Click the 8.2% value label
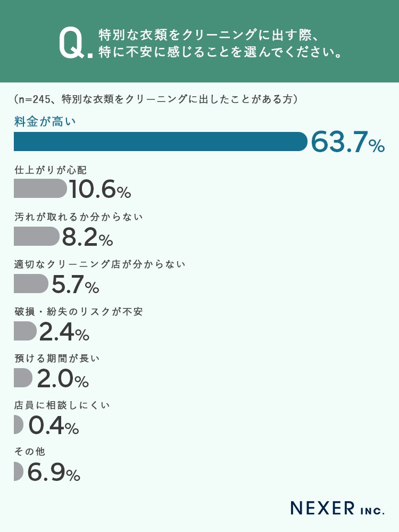Viewport: 399px width, 532px height. (x=87, y=237)
